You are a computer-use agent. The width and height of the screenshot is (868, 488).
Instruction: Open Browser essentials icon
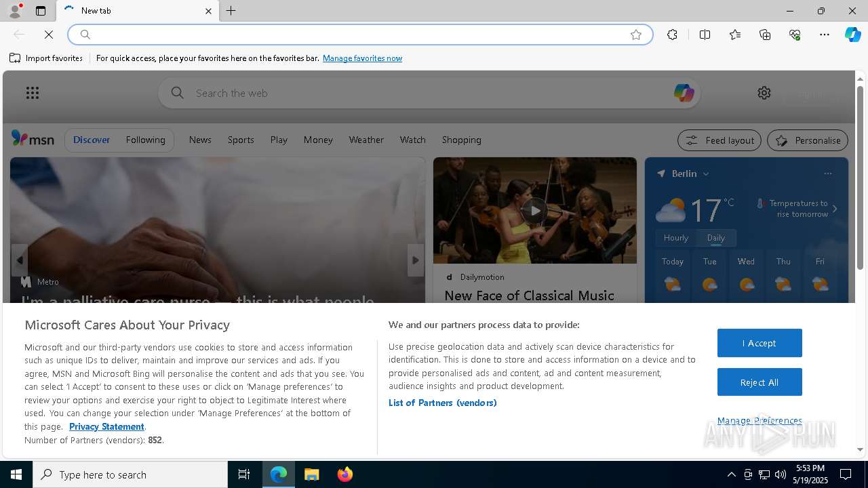(795, 35)
